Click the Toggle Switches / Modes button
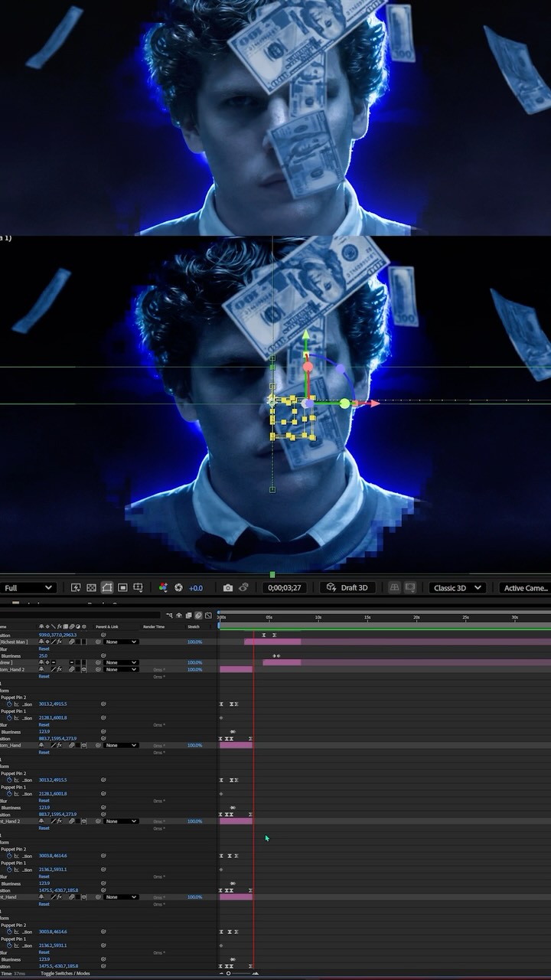Viewport: 551px width, 980px height. 65,973
